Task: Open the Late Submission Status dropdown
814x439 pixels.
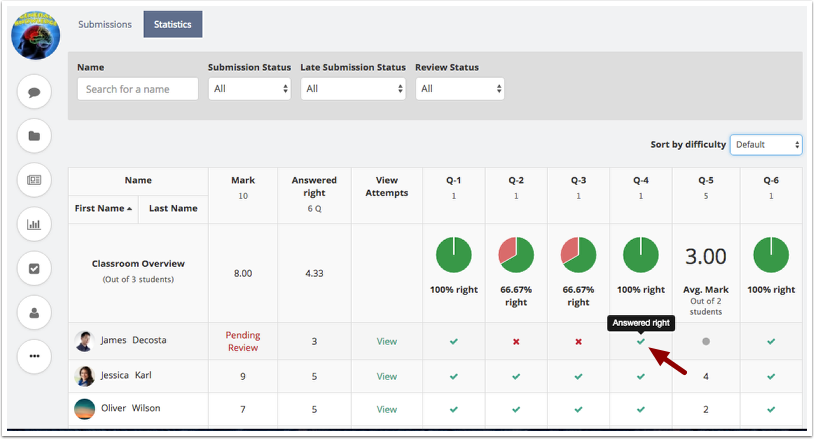Action: pos(353,89)
